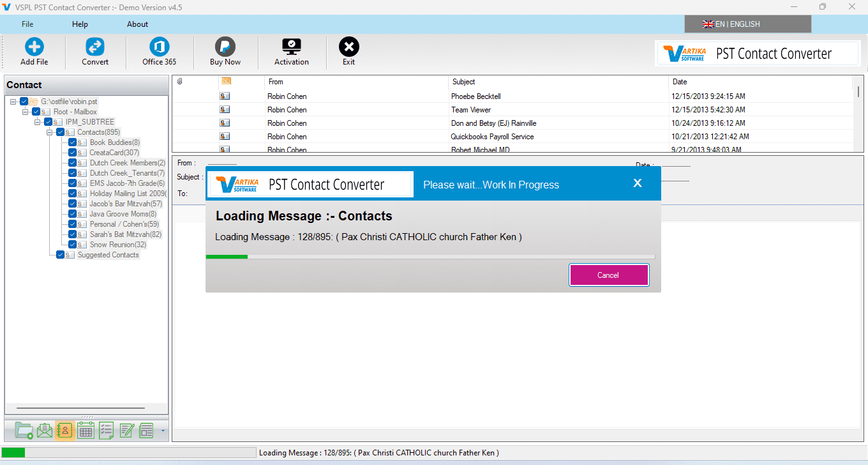
Task: Open the view strip overflow dropdown arrow
Action: tap(163, 431)
